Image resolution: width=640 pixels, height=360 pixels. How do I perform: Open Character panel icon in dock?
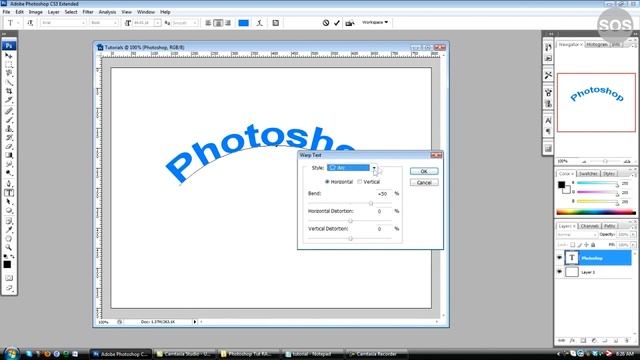click(x=548, y=120)
